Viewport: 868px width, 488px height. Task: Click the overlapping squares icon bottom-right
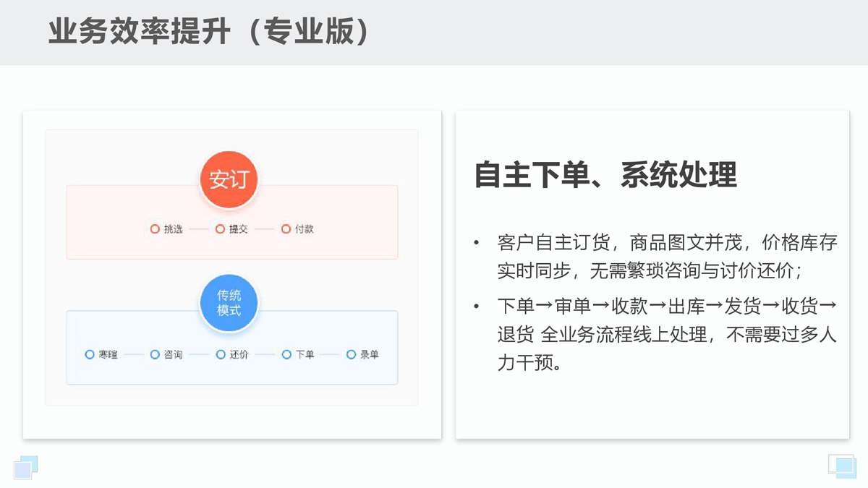842,466
